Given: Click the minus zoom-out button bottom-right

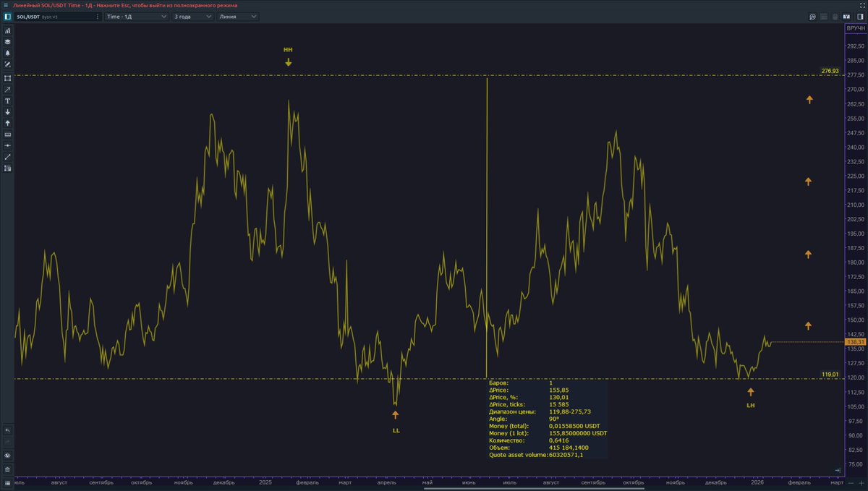Looking at the screenshot, I should (851, 482).
